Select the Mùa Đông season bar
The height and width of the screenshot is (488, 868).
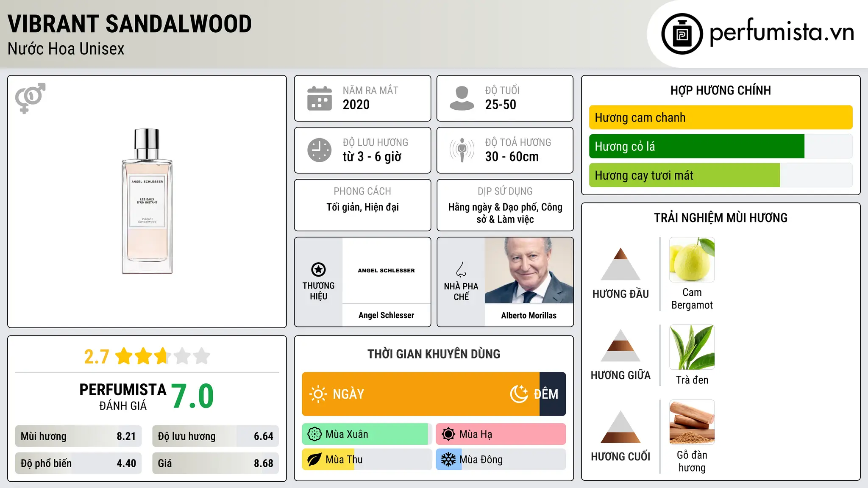(x=501, y=460)
